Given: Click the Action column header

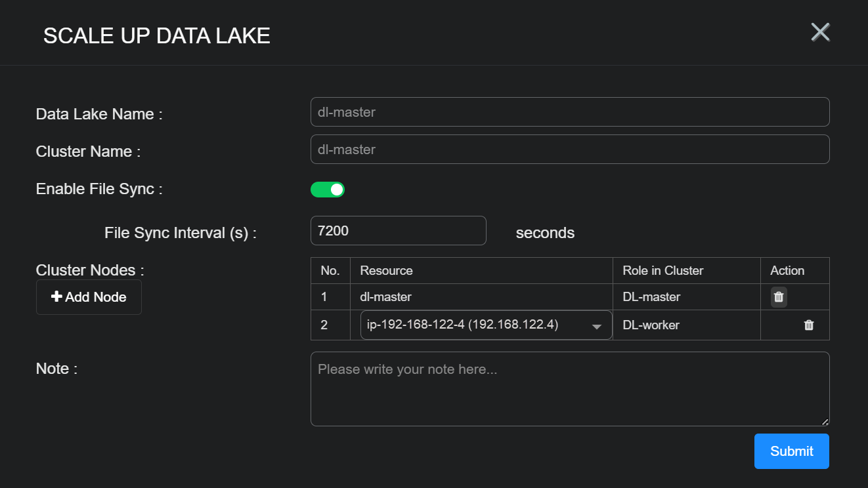Looking at the screenshot, I should (787, 271).
